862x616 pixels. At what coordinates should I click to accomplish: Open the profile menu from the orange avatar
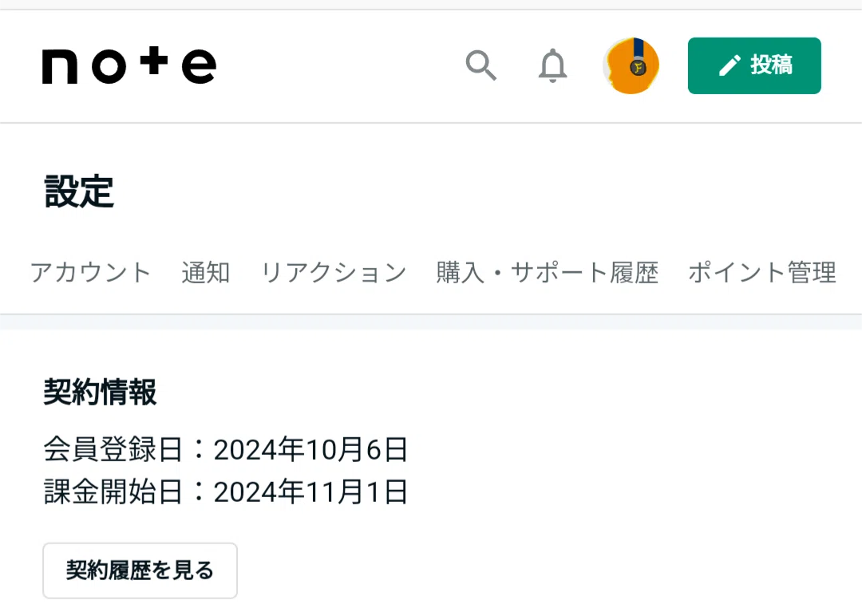pos(631,65)
